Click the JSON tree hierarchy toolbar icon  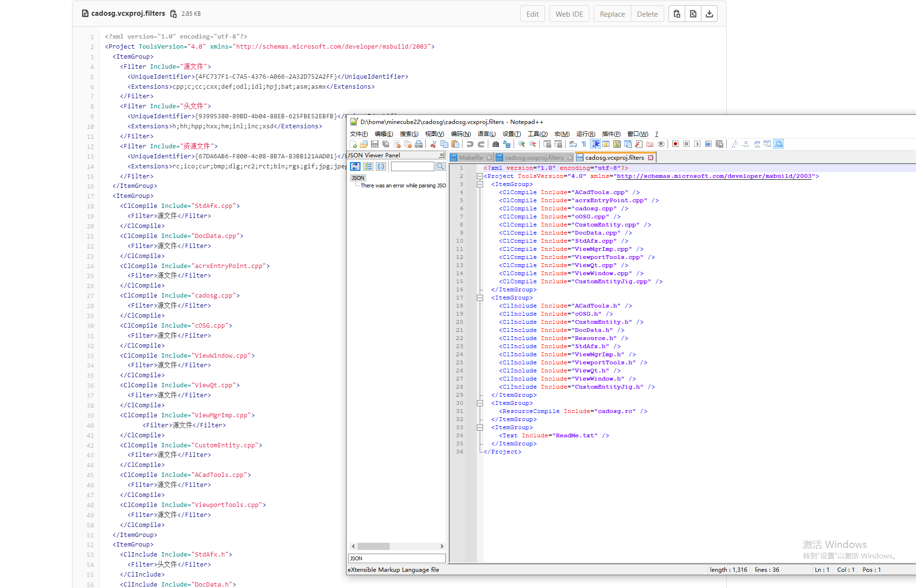point(735,144)
